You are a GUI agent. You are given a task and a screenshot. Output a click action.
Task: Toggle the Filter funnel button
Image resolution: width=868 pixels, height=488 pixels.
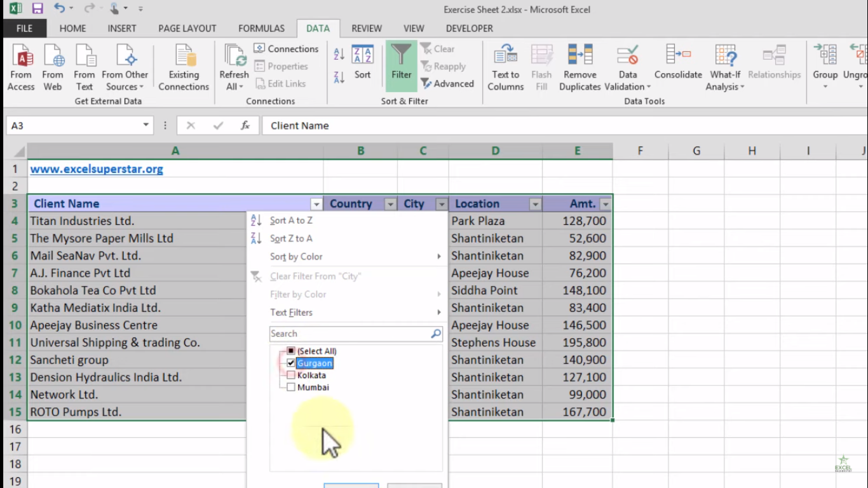click(x=401, y=65)
